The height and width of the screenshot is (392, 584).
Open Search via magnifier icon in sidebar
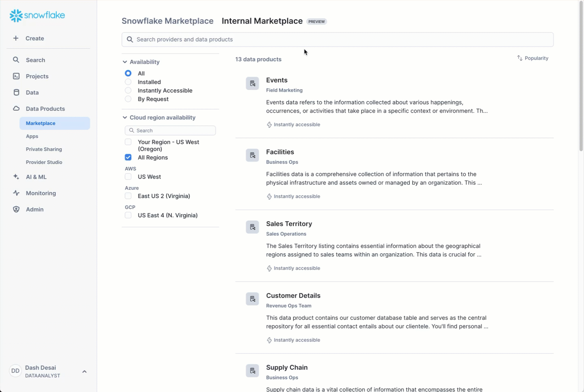[x=16, y=60]
